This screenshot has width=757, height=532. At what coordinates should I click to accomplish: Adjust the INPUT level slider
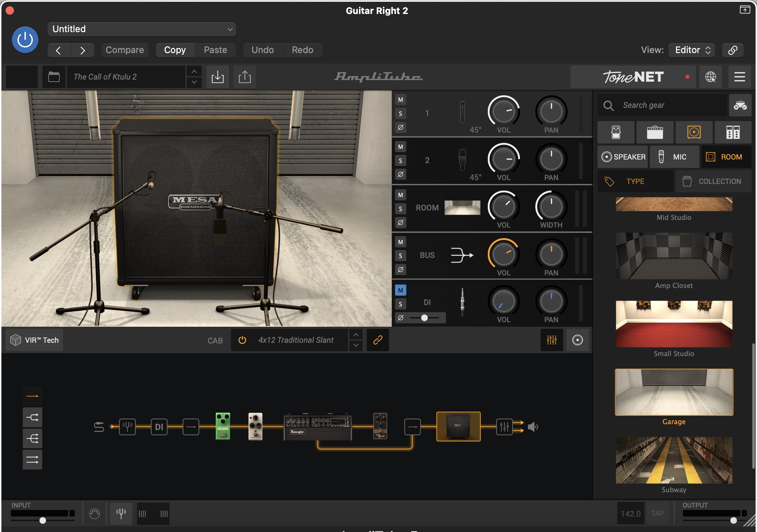[43, 520]
